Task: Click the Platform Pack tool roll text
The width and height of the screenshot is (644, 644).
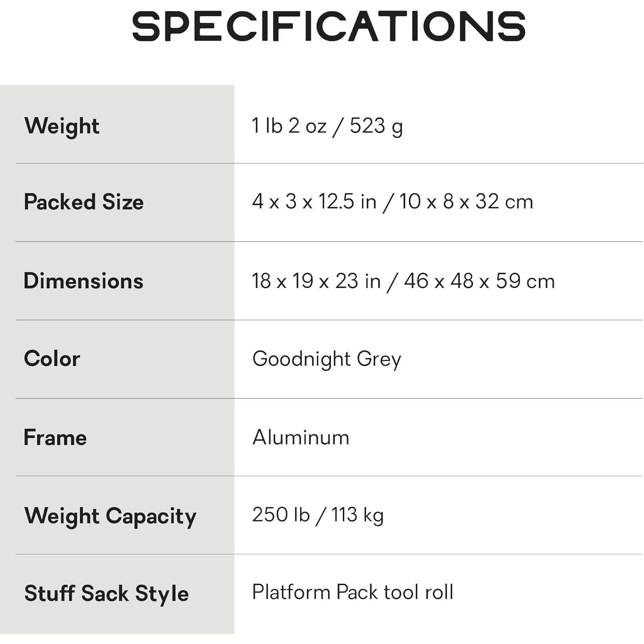Action: (352, 592)
